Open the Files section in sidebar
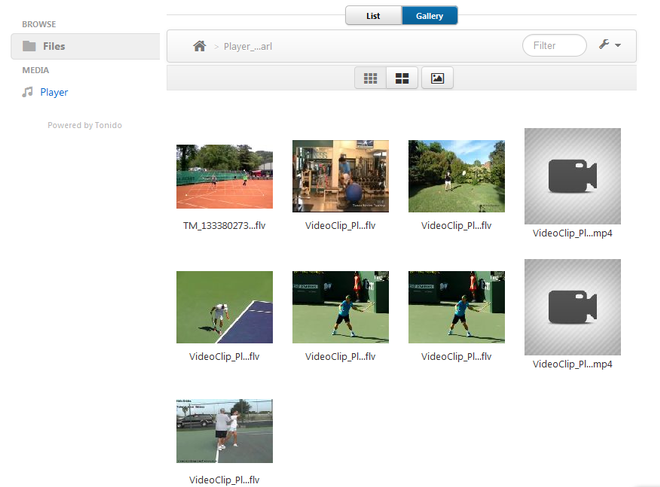Viewport: 660px width, 487px height. pyautogui.click(x=54, y=46)
